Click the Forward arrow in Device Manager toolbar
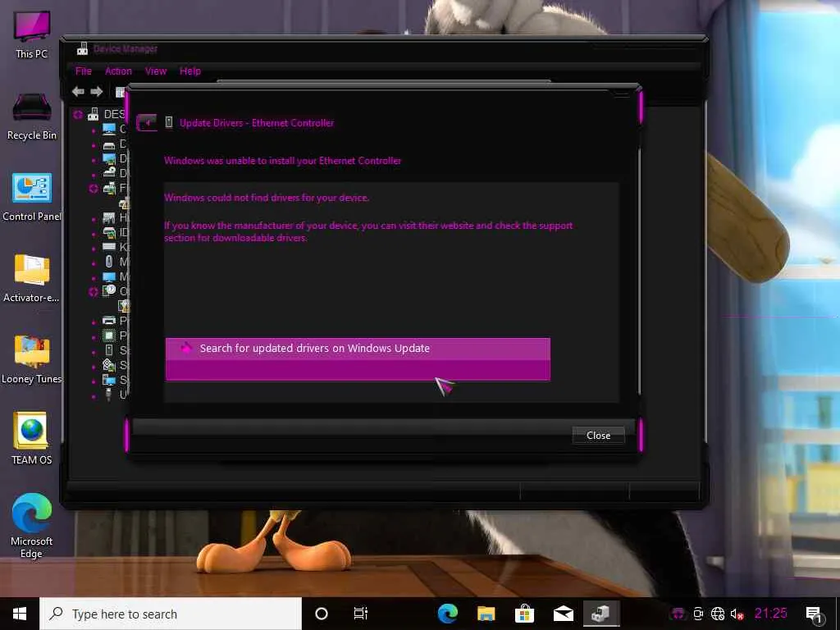This screenshot has width=840, height=630. click(x=97, y=92)
